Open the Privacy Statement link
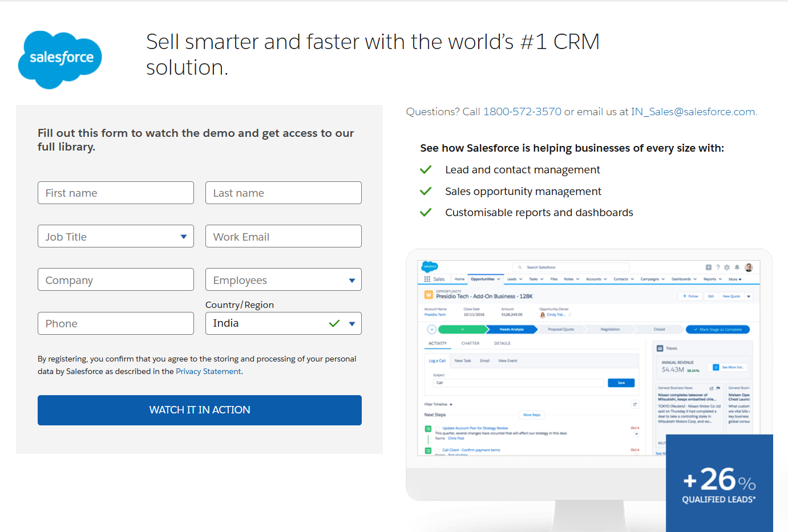The height and width of the screenshot is (532, 788). coord(208,371)
